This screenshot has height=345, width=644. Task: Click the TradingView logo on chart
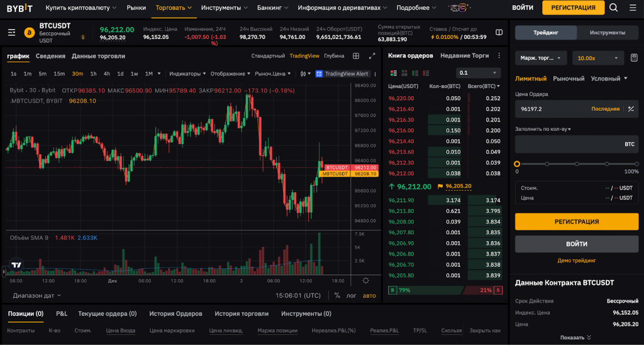(16, 265)
